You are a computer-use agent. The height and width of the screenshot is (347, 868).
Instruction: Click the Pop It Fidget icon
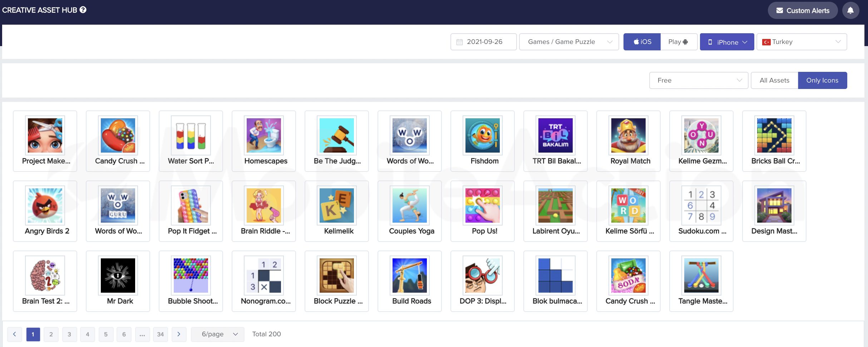click(191, 205)
